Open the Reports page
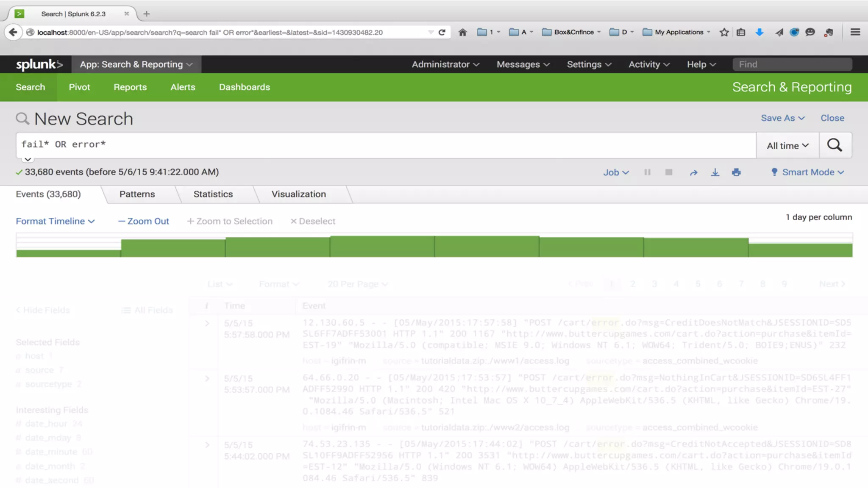This screenshot has height=488, width=868. (x=130, y=87)
